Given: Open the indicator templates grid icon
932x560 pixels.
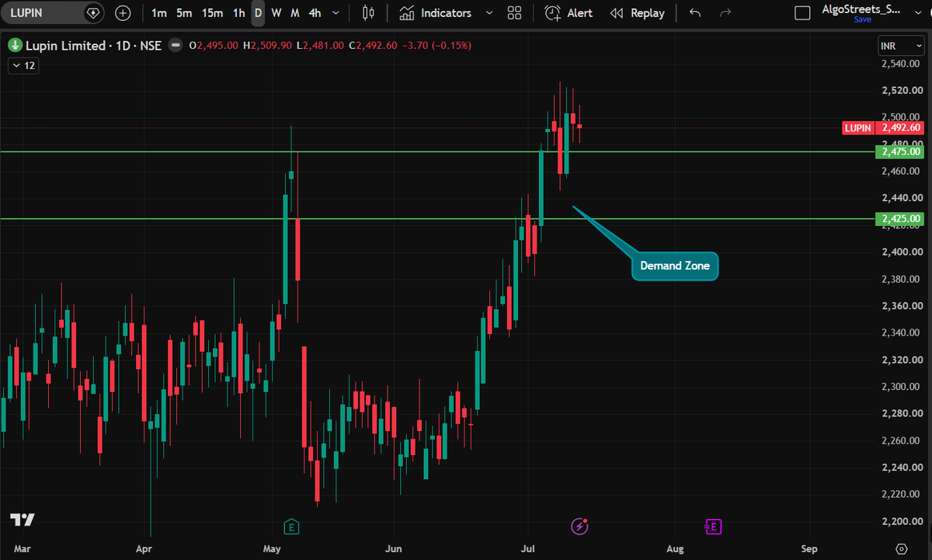Looking at the screenshot, I should [514, 13].
